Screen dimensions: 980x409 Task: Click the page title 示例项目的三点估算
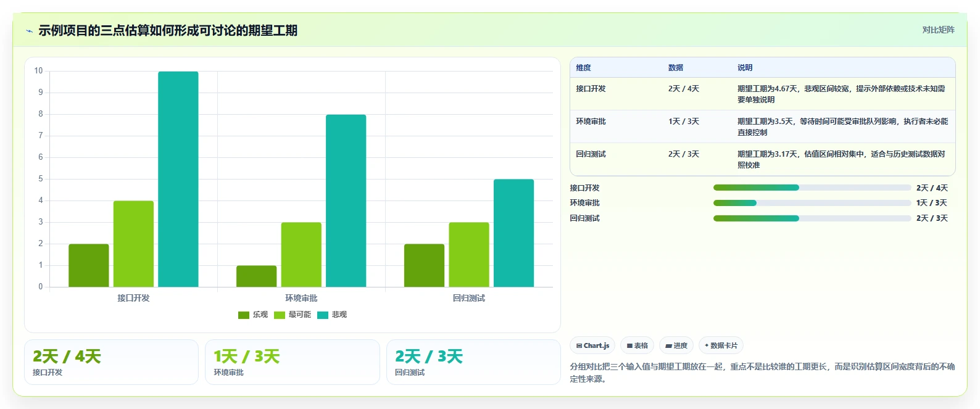click(x=168, y=31)
